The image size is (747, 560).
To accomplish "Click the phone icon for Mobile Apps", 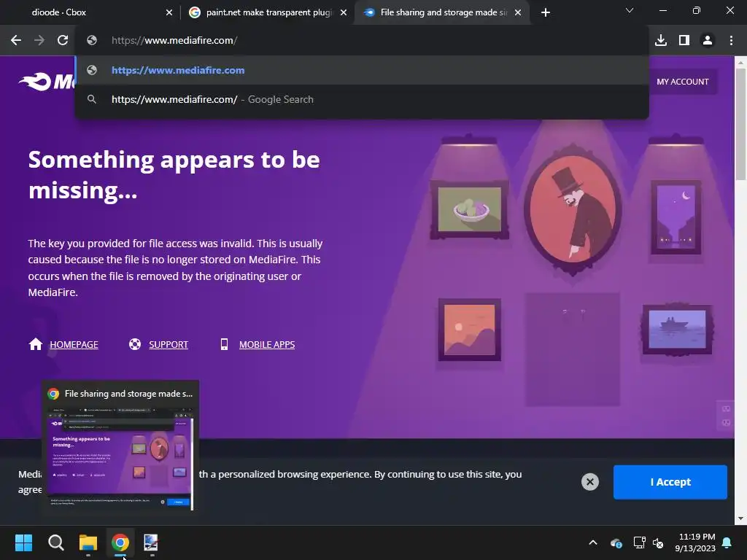I will pos(225,344).
